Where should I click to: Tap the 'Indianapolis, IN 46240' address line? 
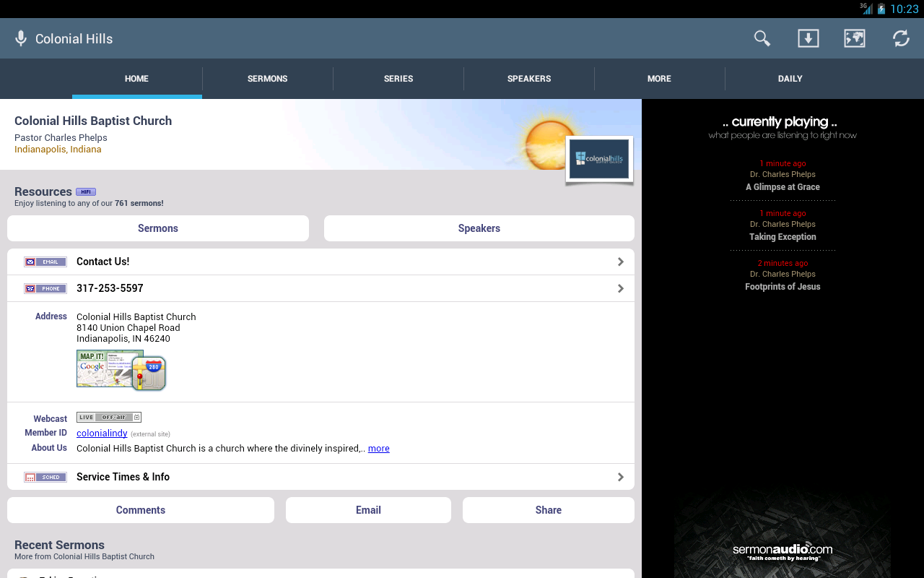[123, 339]
